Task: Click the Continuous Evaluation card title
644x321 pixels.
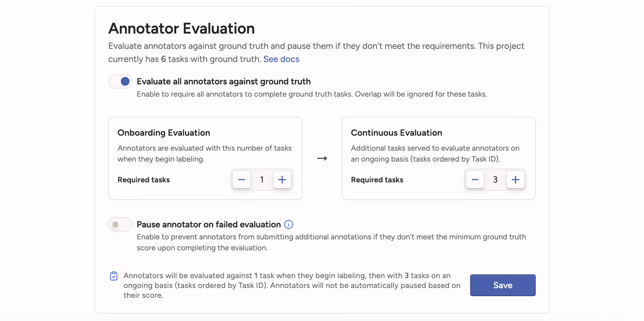Action: pyautogui.click(x=396, y=133)
